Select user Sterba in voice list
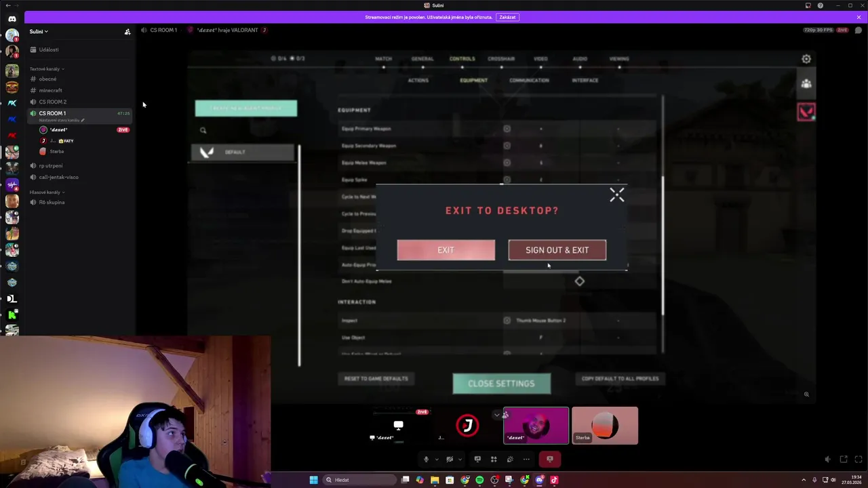This screenshot has height=488, width=868. click(x=57, y=152)
